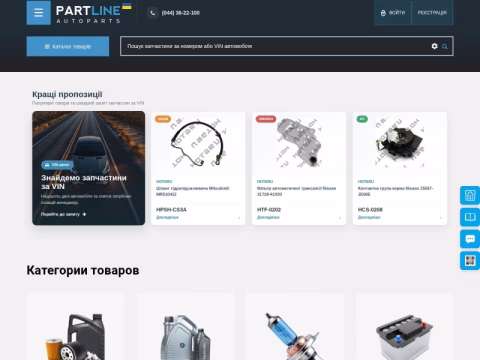Open the Реєстрація registration button
The height and width of the screenshot is (360, 480).
[x=432, y=13]
